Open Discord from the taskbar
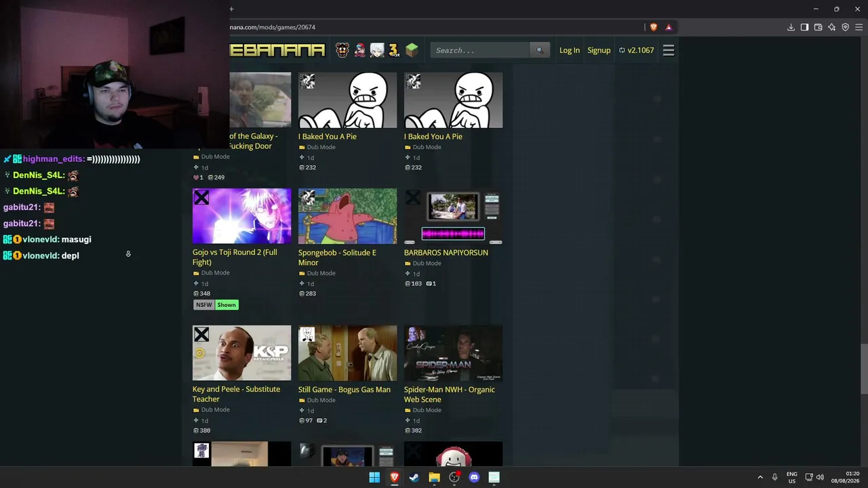The image size is (868, 488). [474, 477]
